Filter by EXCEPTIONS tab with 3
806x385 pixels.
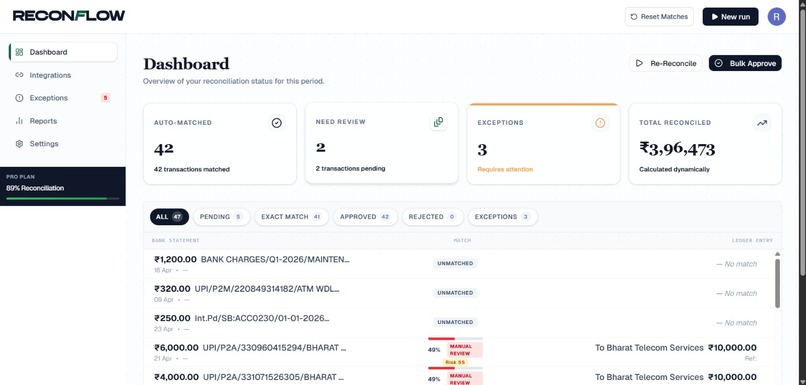point(503,217)
